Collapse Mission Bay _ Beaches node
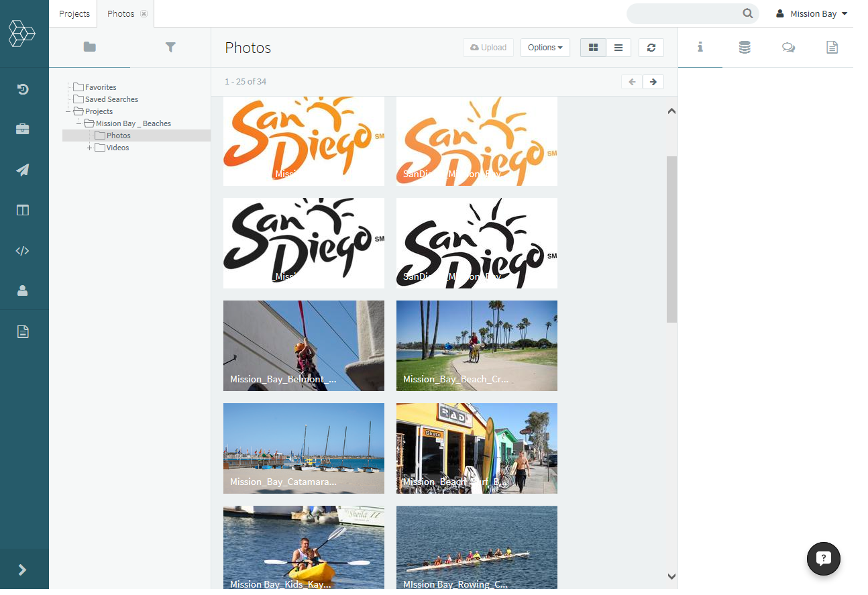Screen dimensions: 868x595 pyautogui.click(x=78, y=123)
